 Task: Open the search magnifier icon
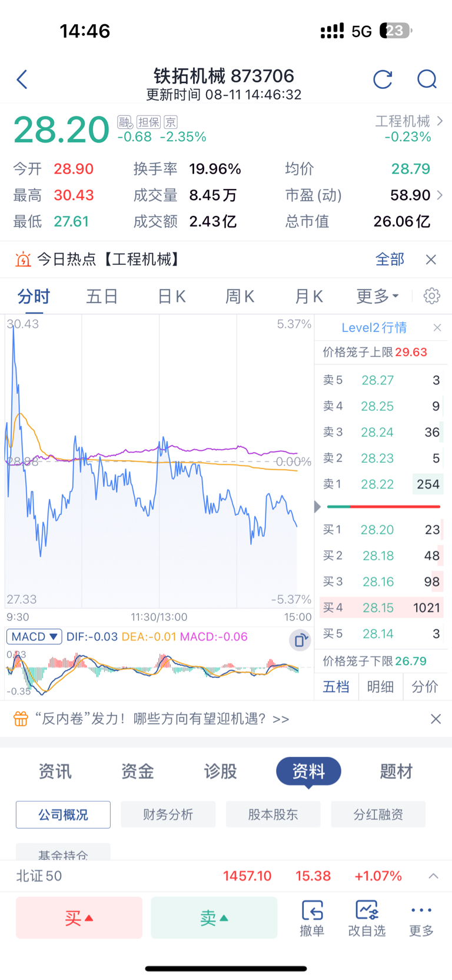[x=427, y=79]
